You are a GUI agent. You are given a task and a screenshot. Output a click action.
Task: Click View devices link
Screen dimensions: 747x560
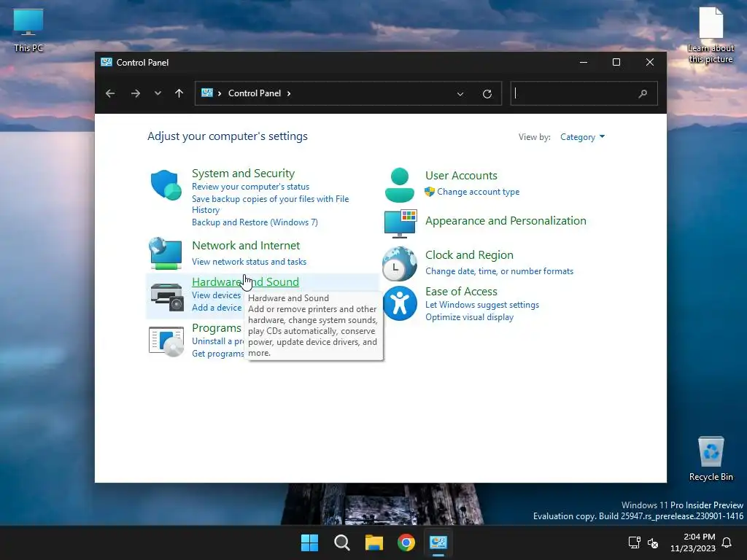(216, 295)
